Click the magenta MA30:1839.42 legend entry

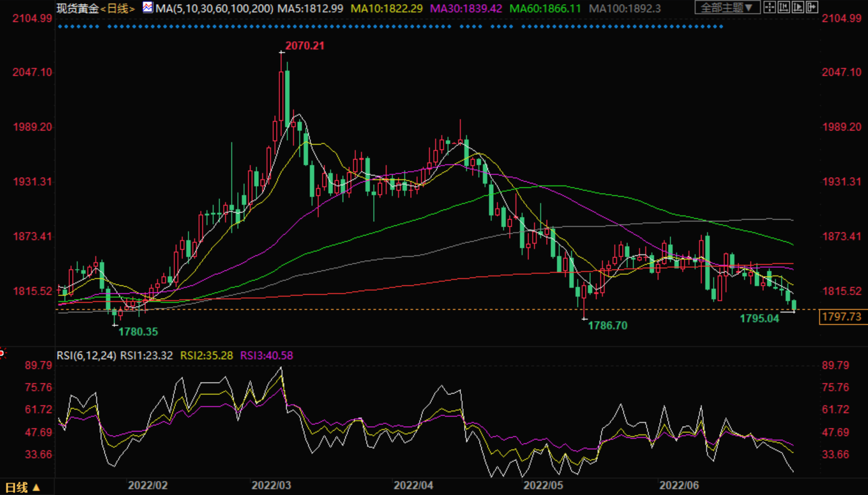466,9
